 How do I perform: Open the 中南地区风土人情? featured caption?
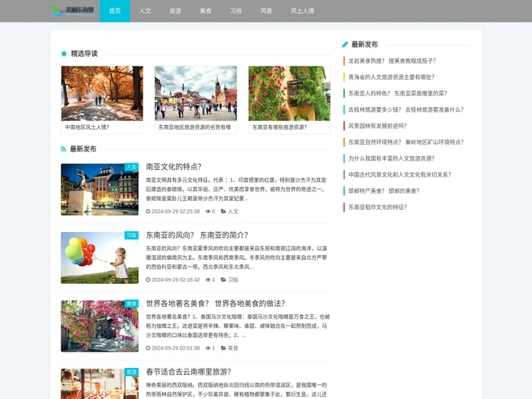tap(87, 127)
